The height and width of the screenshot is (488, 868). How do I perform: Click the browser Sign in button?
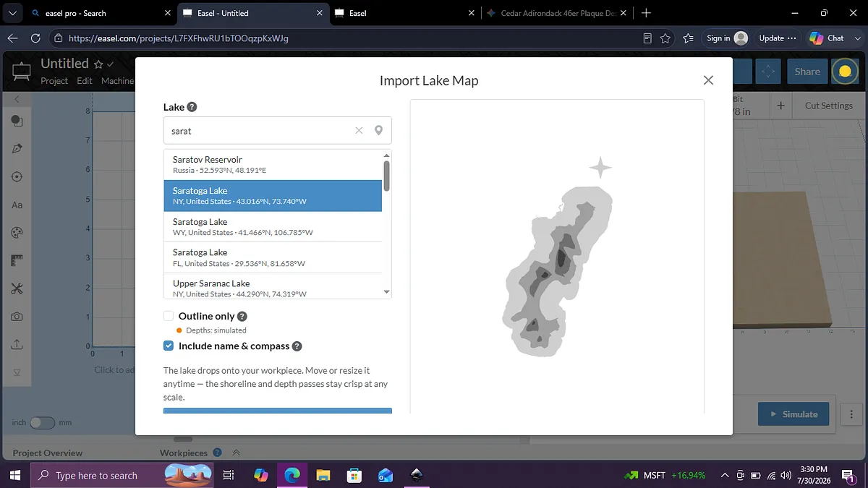[x=727, y=38]
